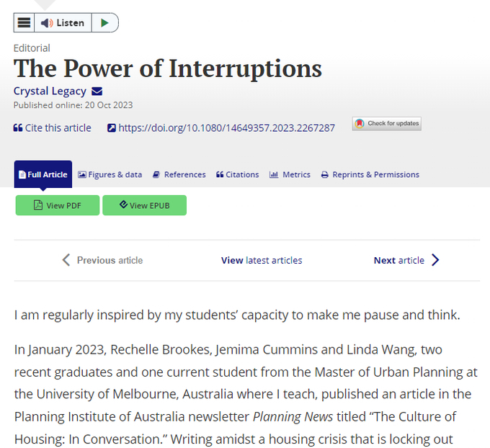Image resolution: width=490 pixels, height=448 pixels.
Task: View latest articles link
Action: 262,260
